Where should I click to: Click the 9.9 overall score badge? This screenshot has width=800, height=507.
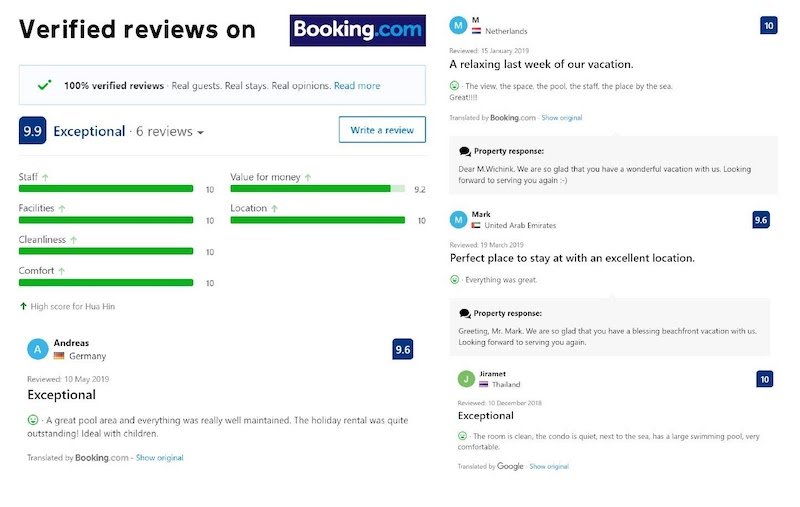(32, 131)
